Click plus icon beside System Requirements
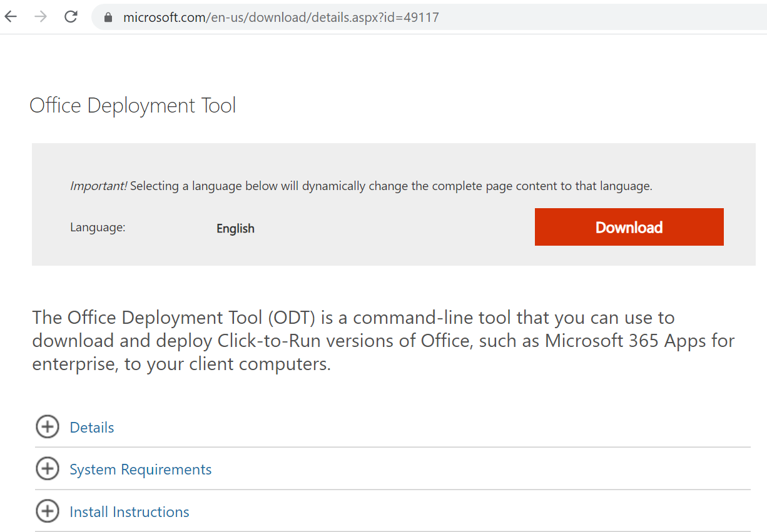Screen dimensions: 767x532 (x=48, y=469)
